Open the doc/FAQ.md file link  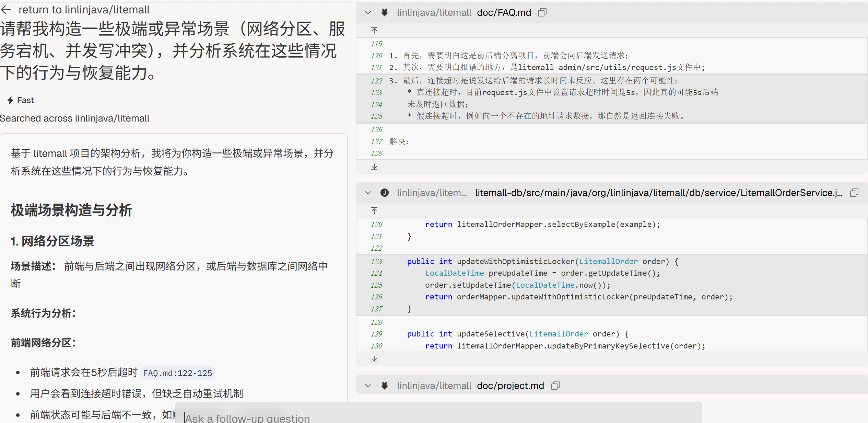[504, 13]
